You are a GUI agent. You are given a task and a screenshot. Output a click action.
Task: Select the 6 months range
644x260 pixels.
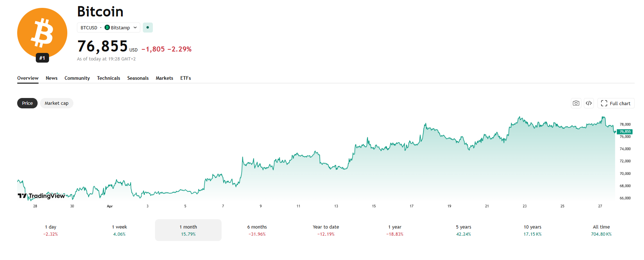[x=257, y=230]
